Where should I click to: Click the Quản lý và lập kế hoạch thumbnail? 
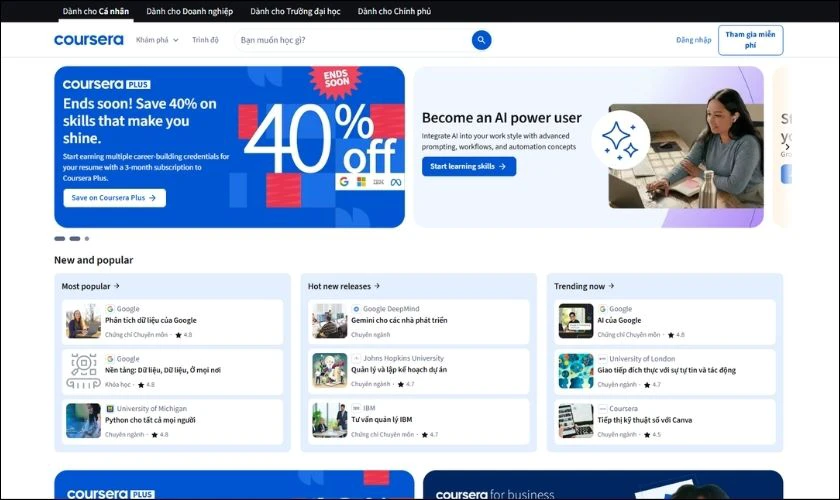point(329,370)
